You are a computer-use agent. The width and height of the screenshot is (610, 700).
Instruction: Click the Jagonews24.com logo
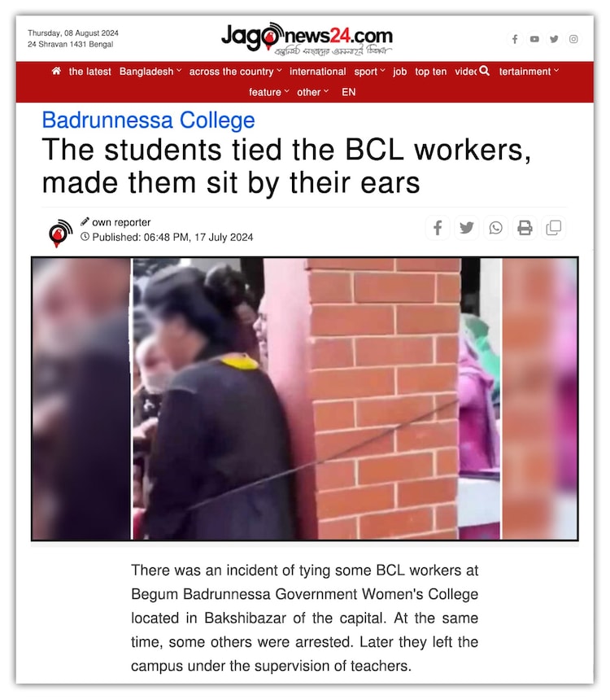[x=307, y=39]
